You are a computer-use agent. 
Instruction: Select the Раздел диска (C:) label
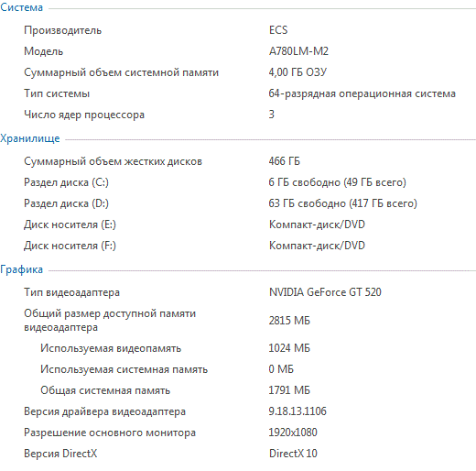tap(66, 182)
